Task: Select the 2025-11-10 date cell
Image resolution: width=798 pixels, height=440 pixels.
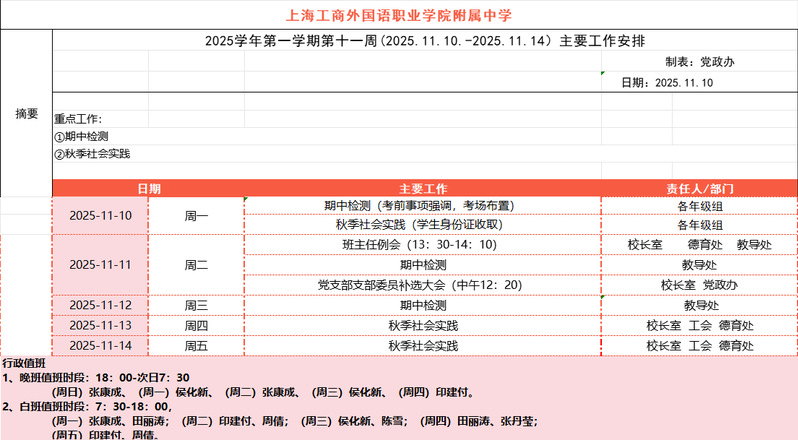Action: 100,215
